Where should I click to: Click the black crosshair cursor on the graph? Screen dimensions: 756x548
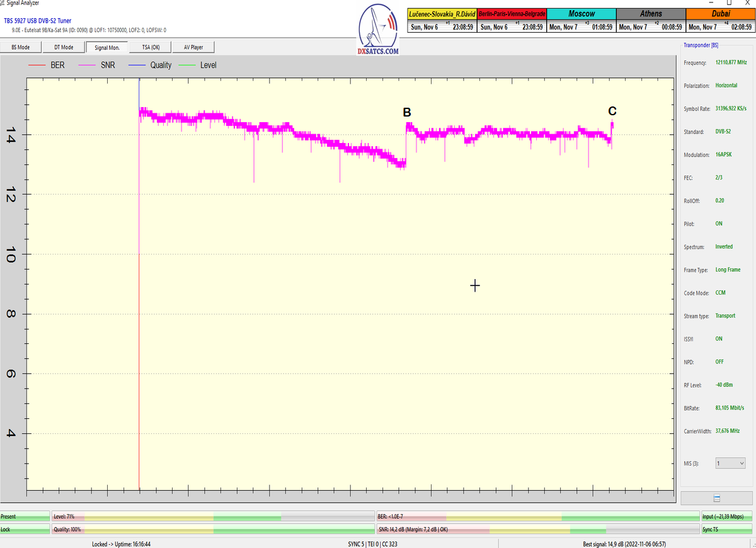click(x=475, y=286)
